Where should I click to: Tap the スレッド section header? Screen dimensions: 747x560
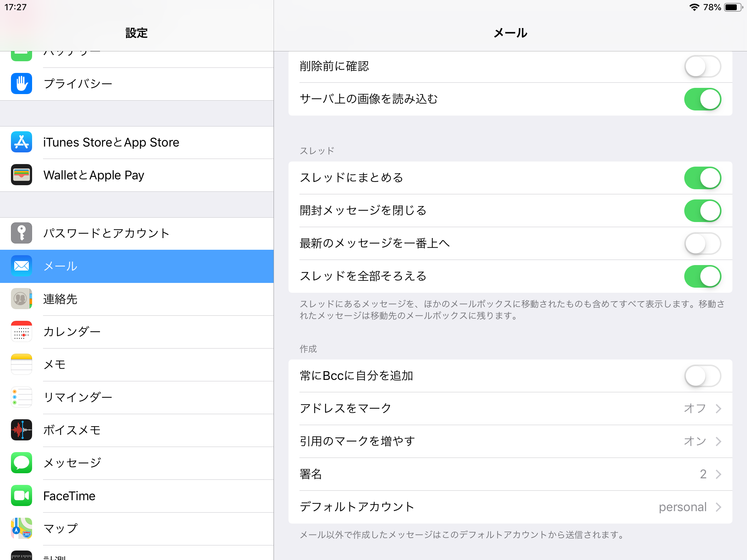pos(317,151)
